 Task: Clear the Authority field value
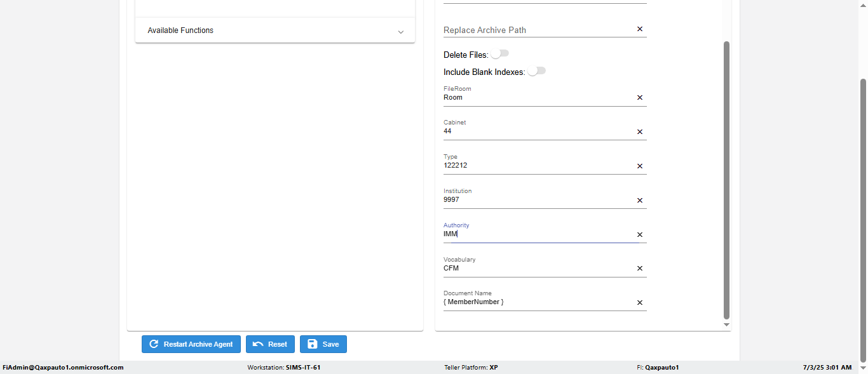[x=640, y=235]
